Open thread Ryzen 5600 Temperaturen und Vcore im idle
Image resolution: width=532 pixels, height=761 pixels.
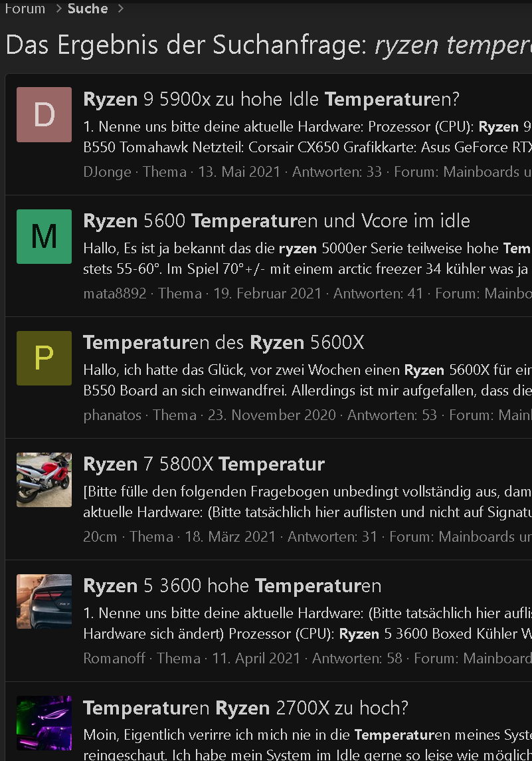(x=276, y=221)
